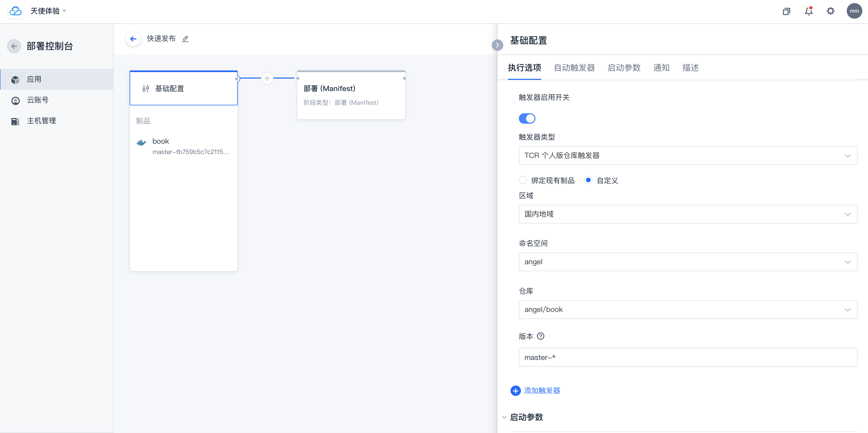The height and width of the screenshot is (433, 868).
Task: Go back from 部署控制台 sidebar
Action: point(14,46)
